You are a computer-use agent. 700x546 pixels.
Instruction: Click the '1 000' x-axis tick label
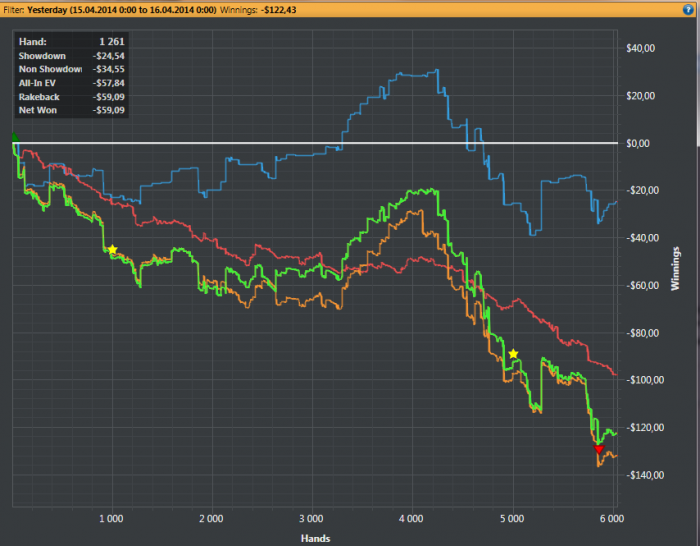pyautogui.click(x=111, y=519)
